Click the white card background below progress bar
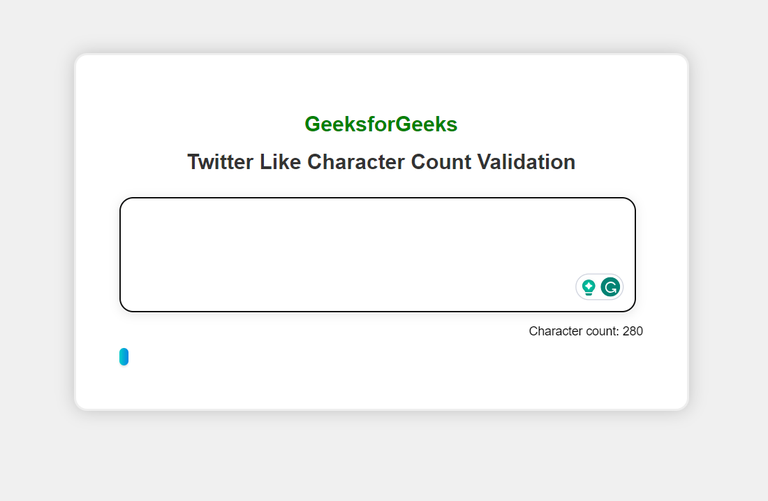This screenshot has height=501, width=768. [380, 388]
